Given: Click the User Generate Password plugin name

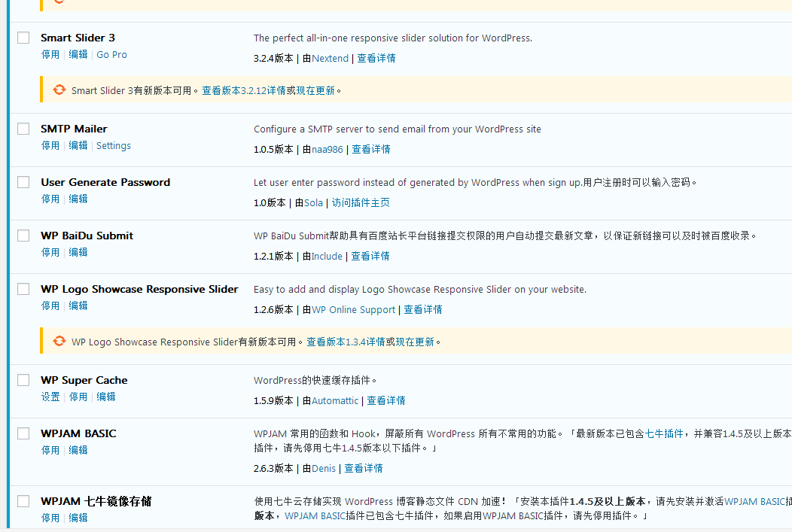Looking at the screenshot, I should [x=105, y=182].
